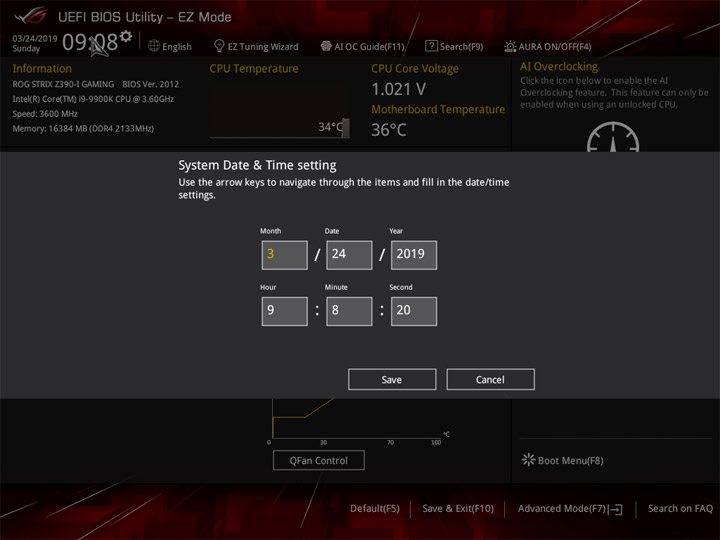The height and width of the screenshot is (540, 720).
Task: Select the Year field showing 2019
Action: click(x=414, y=255)
